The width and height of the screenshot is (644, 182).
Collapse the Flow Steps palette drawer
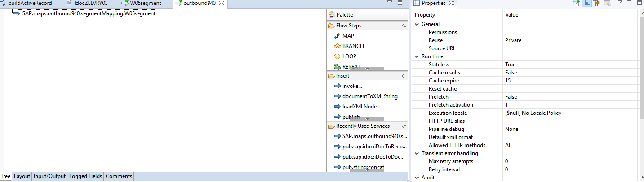click(x=345, y=26)
